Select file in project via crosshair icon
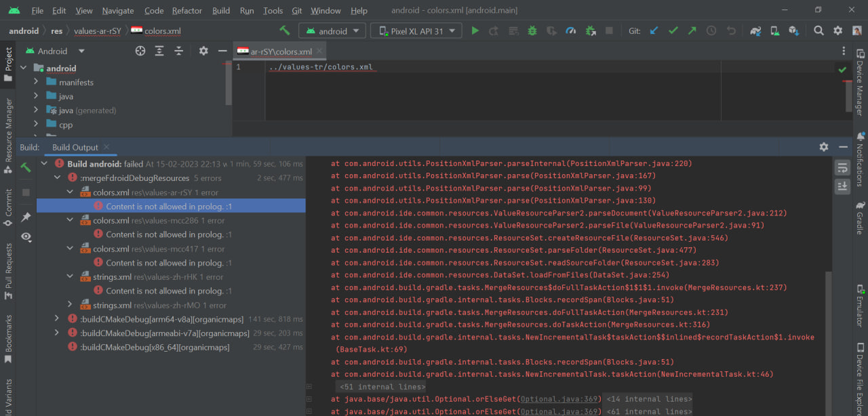This screenshot has height=416, width=868. pos(140,51)
